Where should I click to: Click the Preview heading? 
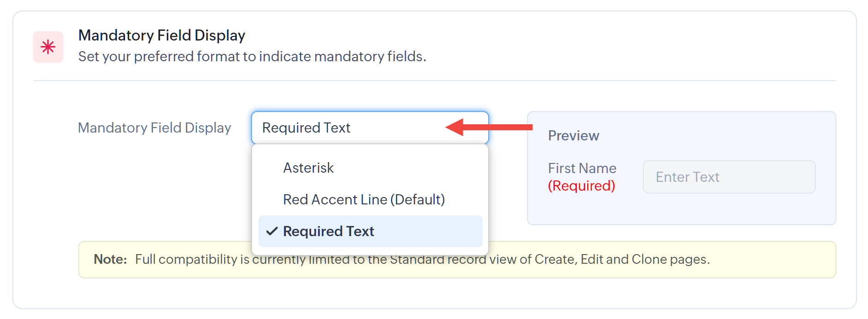click(x=573, y=136)
